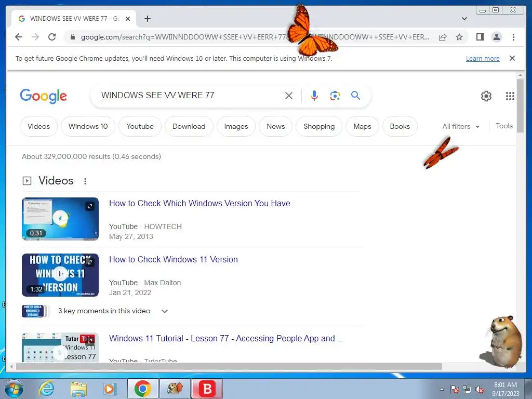Click the horizontal scrollbar at bottom
532x399 pixels.
pos(229,366)
